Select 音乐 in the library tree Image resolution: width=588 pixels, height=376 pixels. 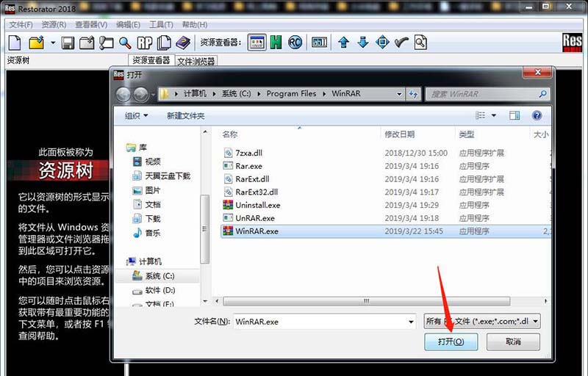tap(147, 233)
